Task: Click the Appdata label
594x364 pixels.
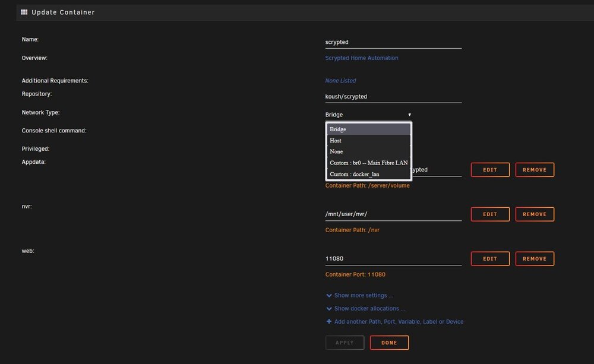Action: pyautogui.click(x=33, y=162)
